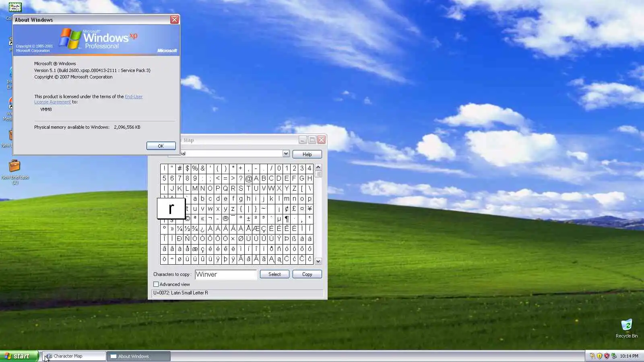The height and width of the screenshot is (362, 644).
Task: Click the leftmost system tray icon
Action: tap(592, 356)
